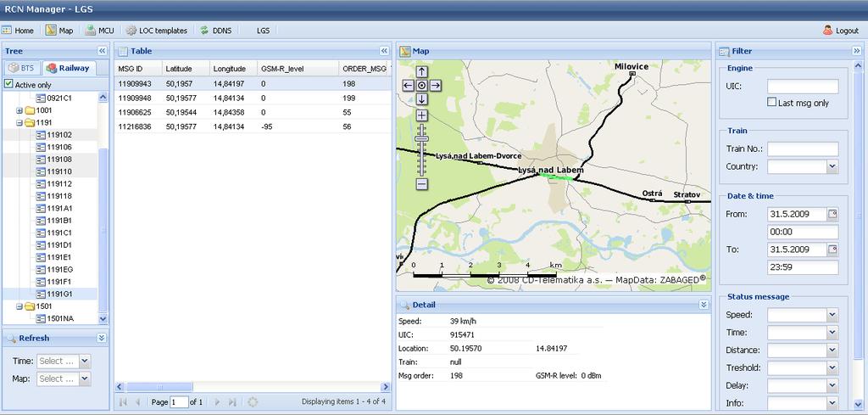This screenshot has width=868, height=415.
Task: Open the Speed status dropdown
Action: (x=832, y=315)
